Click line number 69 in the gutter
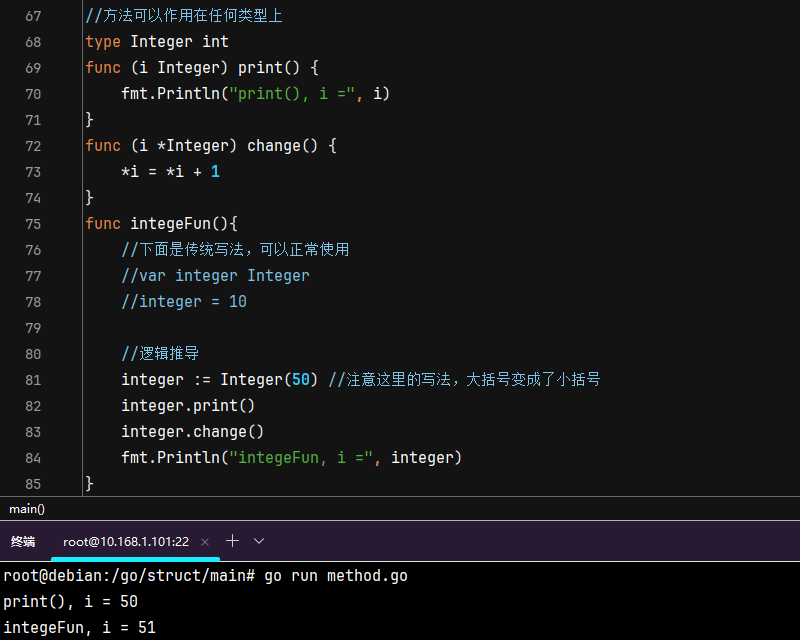Image resolution: width=800 pixels, height=640 pixels. [x=33, y=68]
